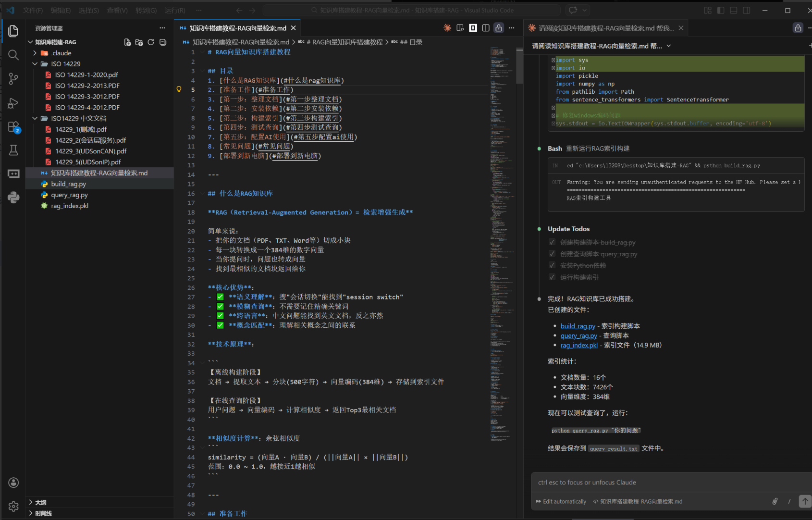The height and width of the screenshot is (520, 812).
Task: Open the Copilot chat icon in title bar
Action: 573,10
